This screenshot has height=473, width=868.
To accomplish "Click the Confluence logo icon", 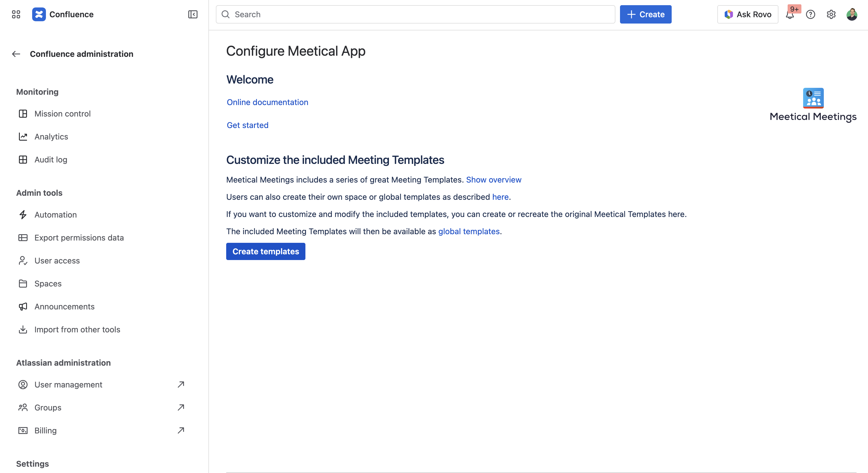I will pyautogui.click(x=39, y=14).
